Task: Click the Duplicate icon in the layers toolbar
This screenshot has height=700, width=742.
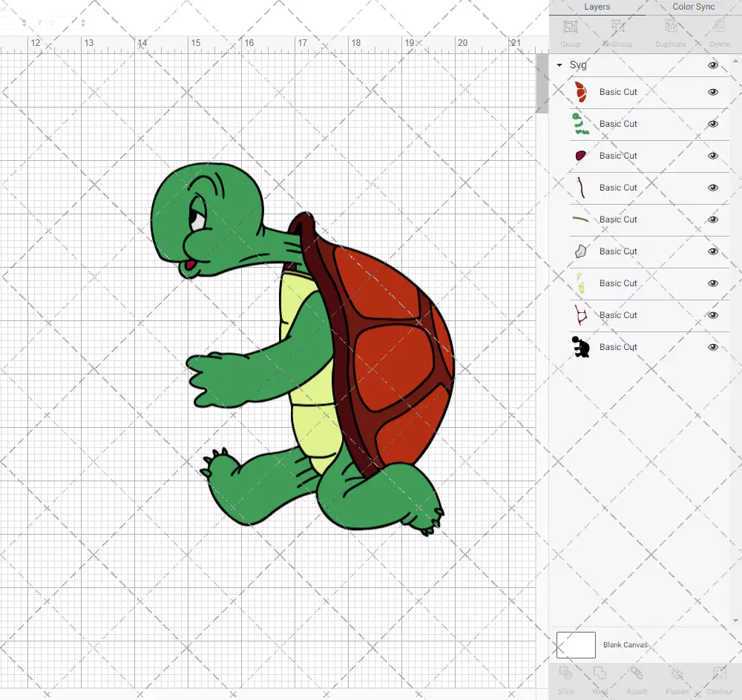Action: [x=671, y=27]
